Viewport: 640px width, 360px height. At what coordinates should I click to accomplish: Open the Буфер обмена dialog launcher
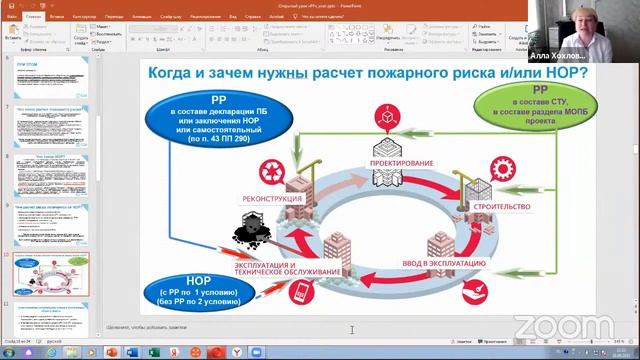click(68, 49)
